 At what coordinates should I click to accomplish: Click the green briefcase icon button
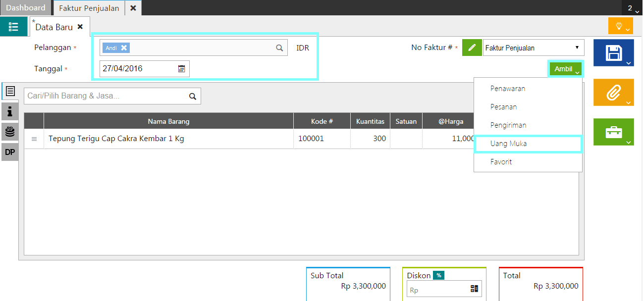tap(613, 132)
